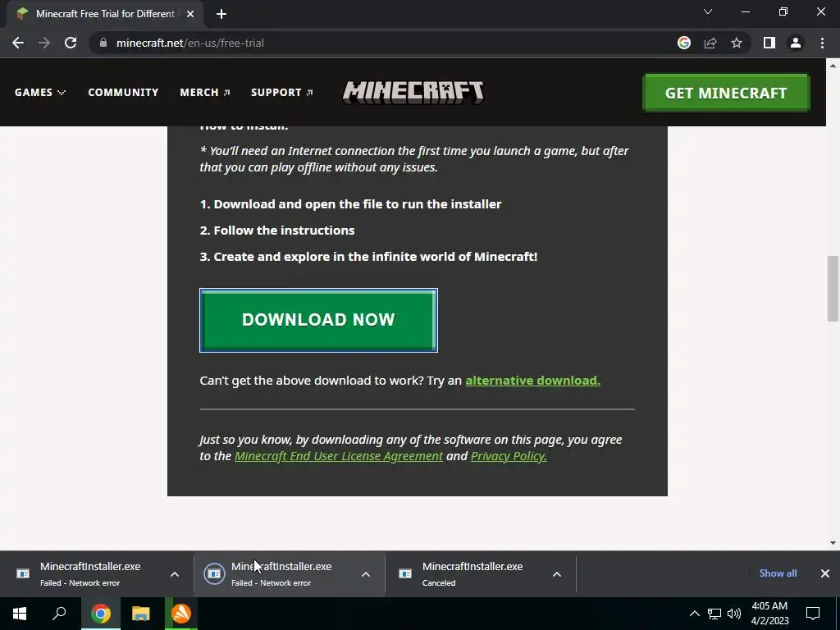Image resolution: width=840 pixels, height=630 pixels.
Task: Open Minecraft End User License Agreement link
Action: tap(339, 456)
